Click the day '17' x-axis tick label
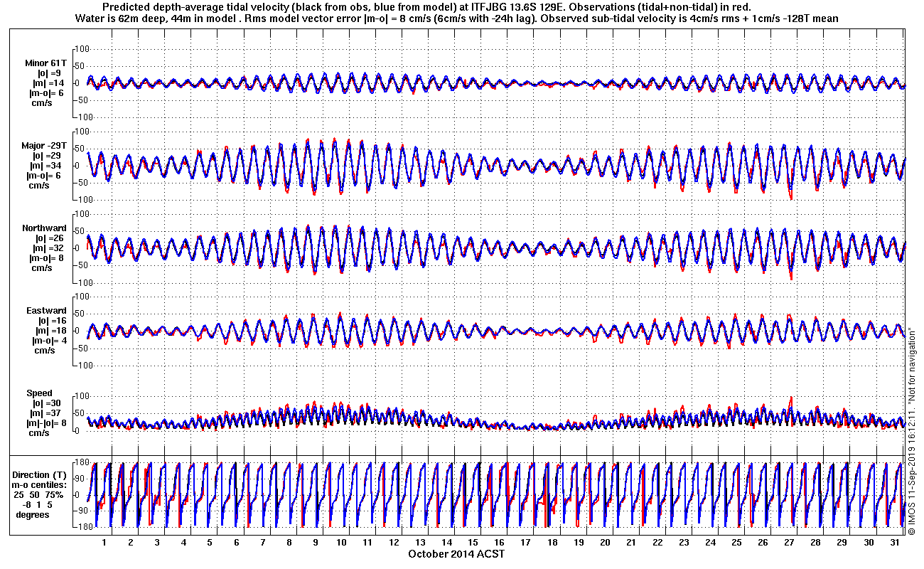The width and height of the screenshot is (924, 569). 527,542
